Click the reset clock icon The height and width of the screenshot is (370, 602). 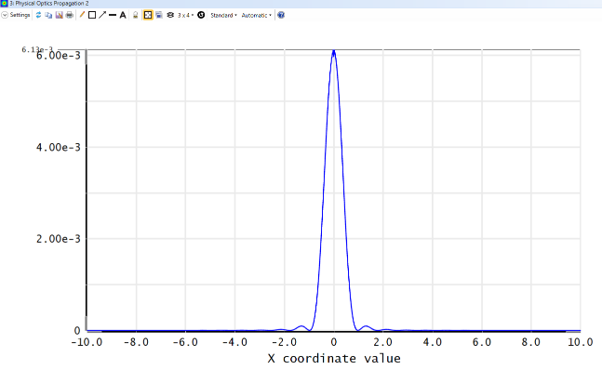click(x=201, y=15)
